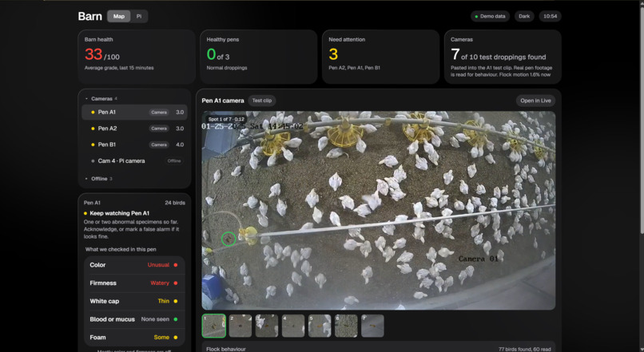Click the Flock behaviour heading

pos(226,349)
